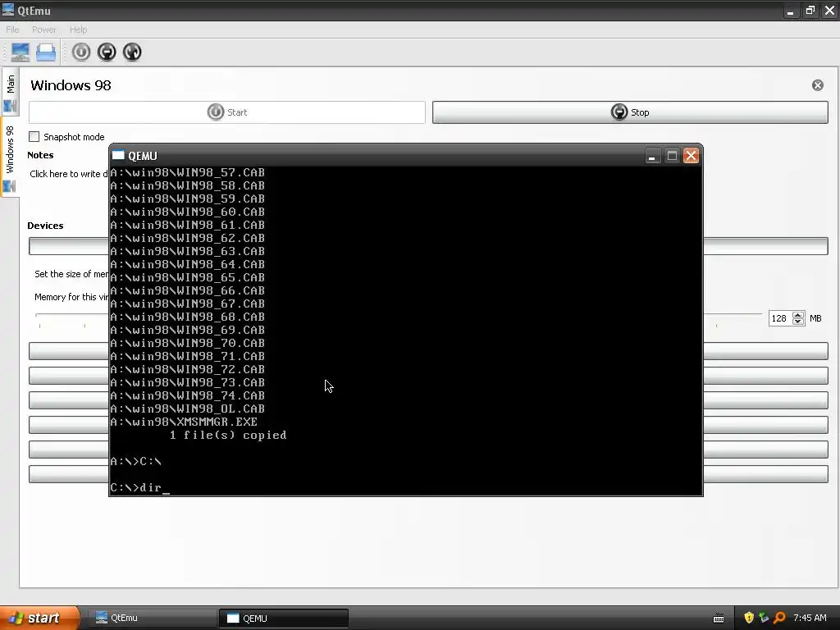Screen dimensions: 840x630
Task: Click the Stop virtual machine button
Action: point(630,112)
